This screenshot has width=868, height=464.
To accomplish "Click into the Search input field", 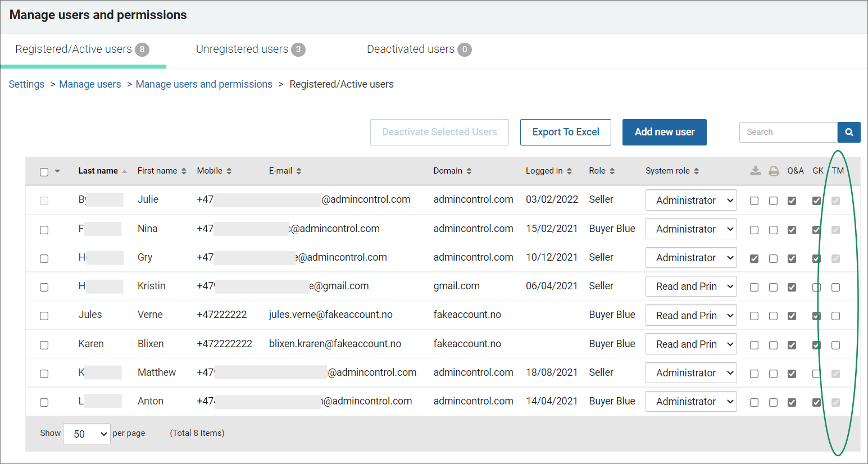I will pyautogui.click(x=788, y=132).
